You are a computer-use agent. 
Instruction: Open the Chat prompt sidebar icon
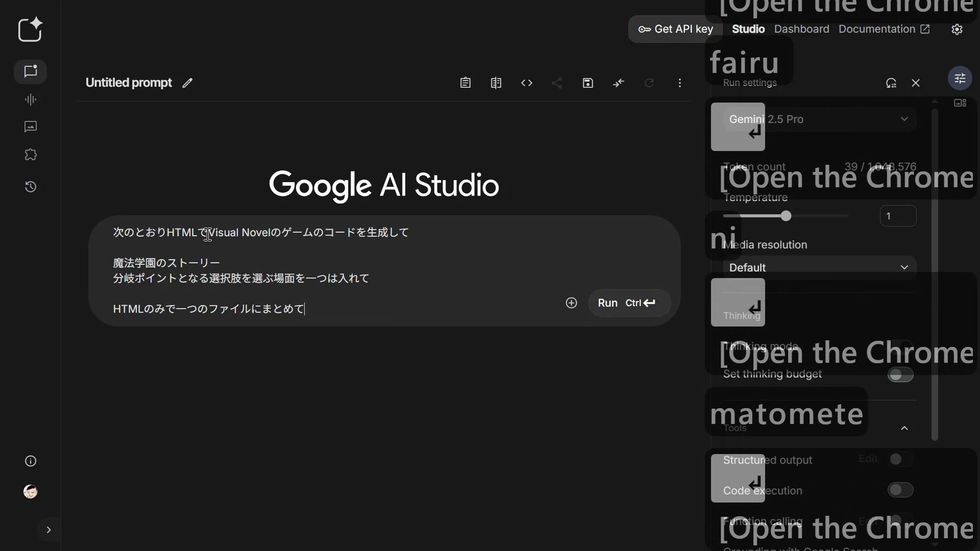[x=31, y=71]
